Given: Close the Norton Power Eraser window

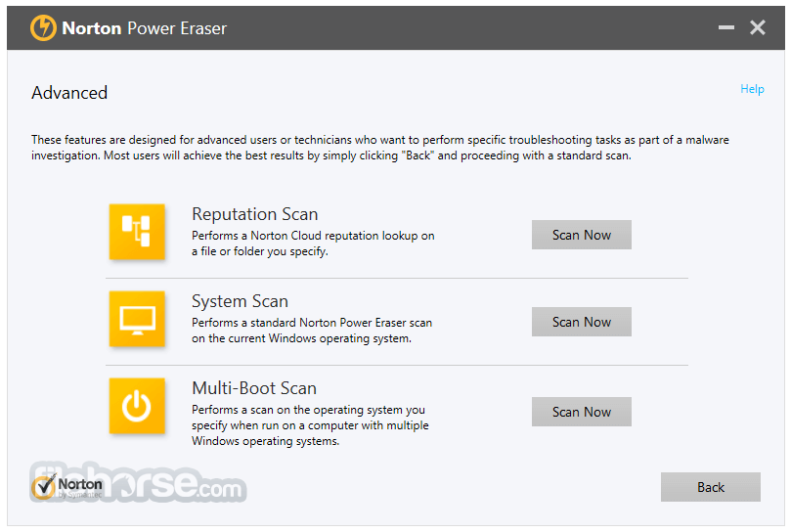Looking at the screenshot, I should click(757, 27).
